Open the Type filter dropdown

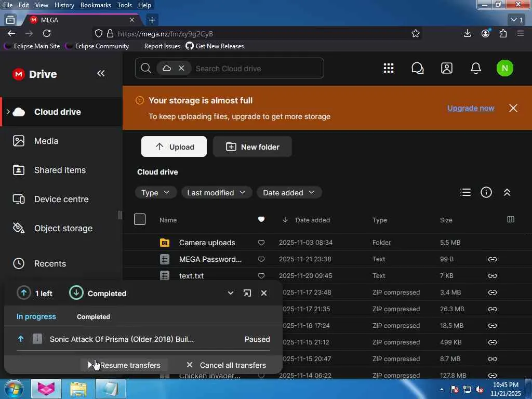155,193
